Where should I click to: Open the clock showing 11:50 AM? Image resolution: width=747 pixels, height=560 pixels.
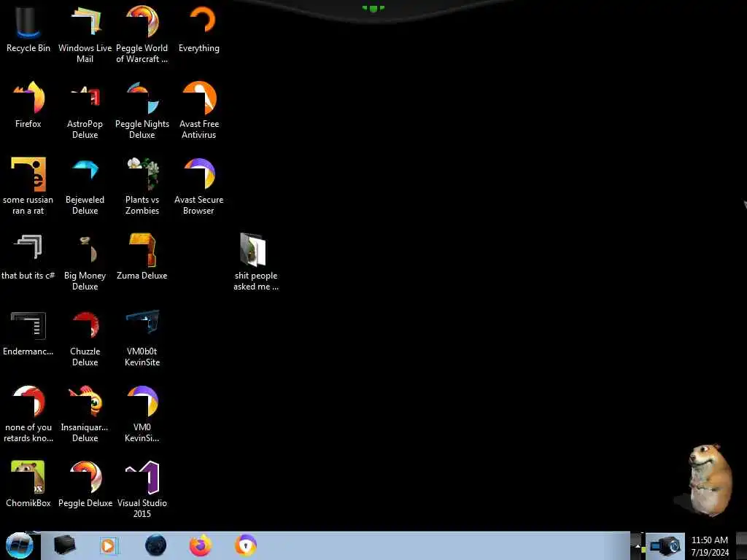pyautogui.click(x=709, y=545)
